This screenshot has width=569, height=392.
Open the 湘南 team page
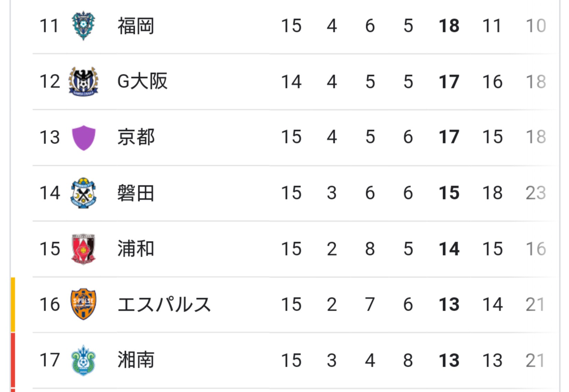[x=136, y=360]
